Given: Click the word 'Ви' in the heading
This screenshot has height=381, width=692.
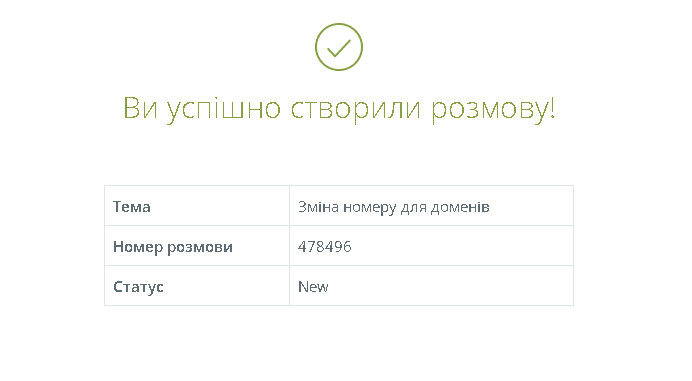Looking at the screenshot, I should tap(140, 108).
